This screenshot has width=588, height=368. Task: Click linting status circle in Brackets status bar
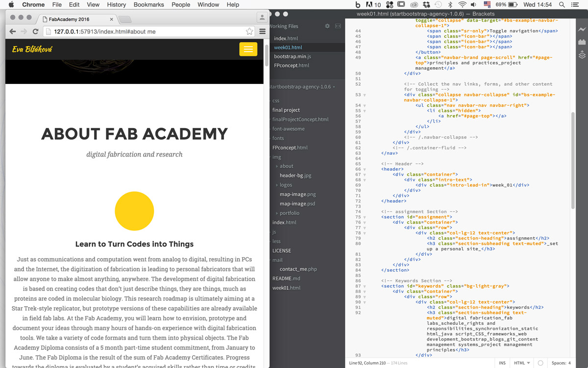(x=540, y=363)
